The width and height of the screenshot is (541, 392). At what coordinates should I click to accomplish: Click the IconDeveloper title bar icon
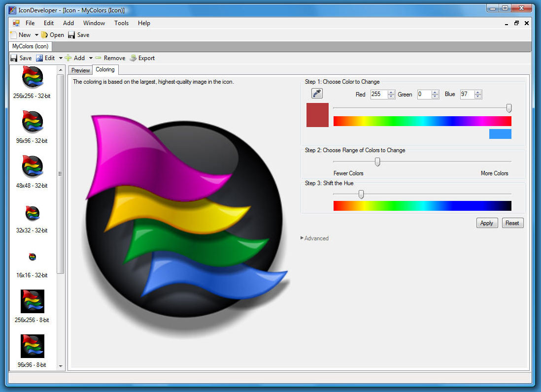(x=12, y=10)
